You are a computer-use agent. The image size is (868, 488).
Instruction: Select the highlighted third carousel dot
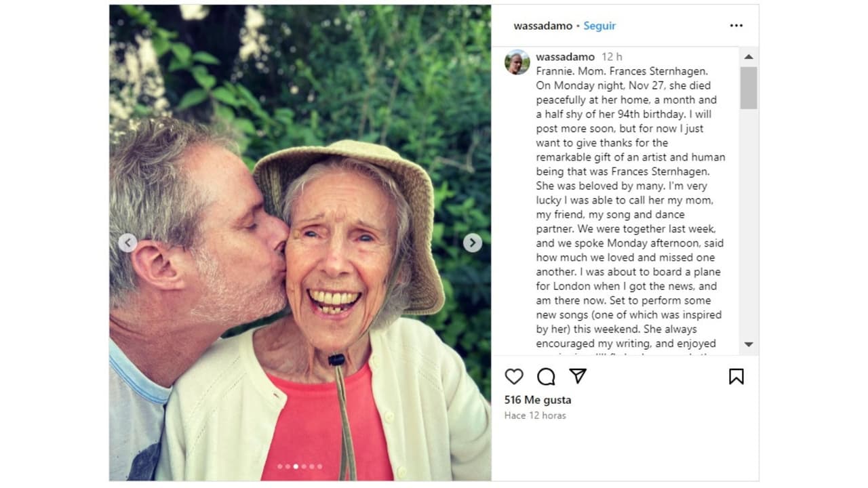[x=296, y=466]
